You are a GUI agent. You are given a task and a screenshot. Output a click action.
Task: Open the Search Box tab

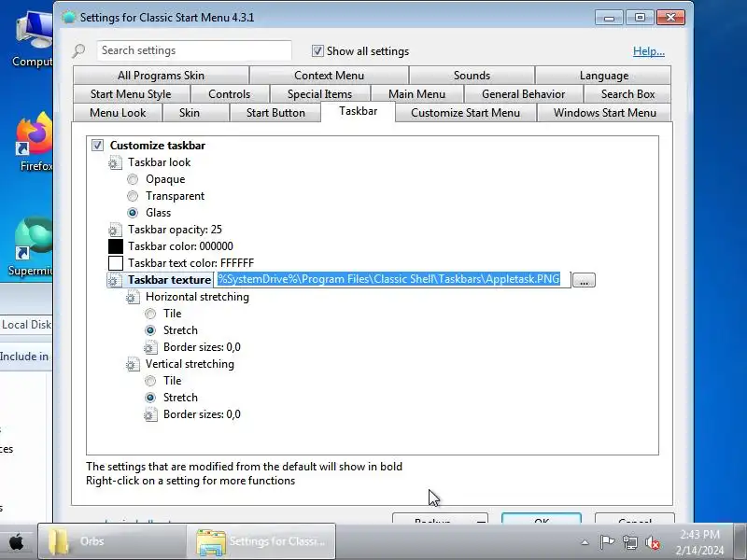coord(627,94)
